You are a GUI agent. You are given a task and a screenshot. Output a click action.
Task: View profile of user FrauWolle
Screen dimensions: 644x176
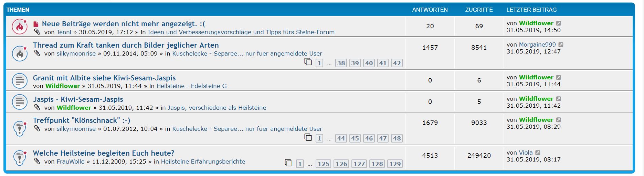click(x=71, y=162)
